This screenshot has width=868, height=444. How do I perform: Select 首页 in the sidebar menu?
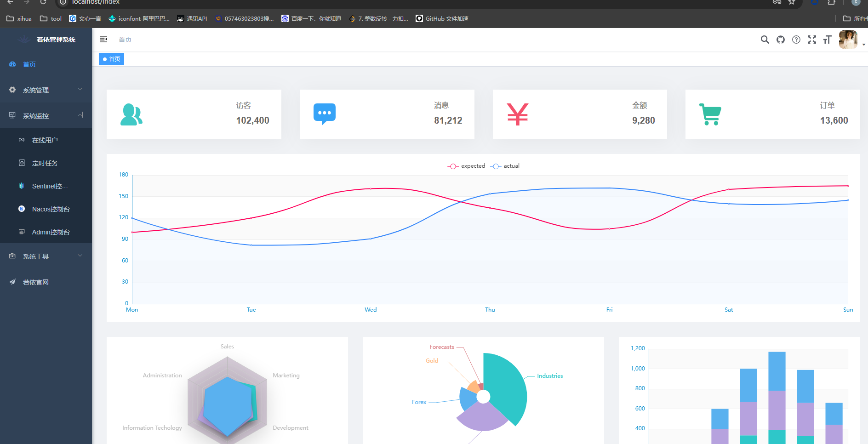(46, 64)
